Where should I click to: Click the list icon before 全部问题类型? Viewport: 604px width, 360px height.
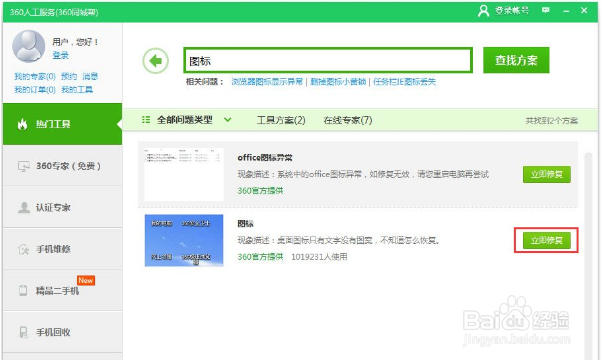(146, 120)
